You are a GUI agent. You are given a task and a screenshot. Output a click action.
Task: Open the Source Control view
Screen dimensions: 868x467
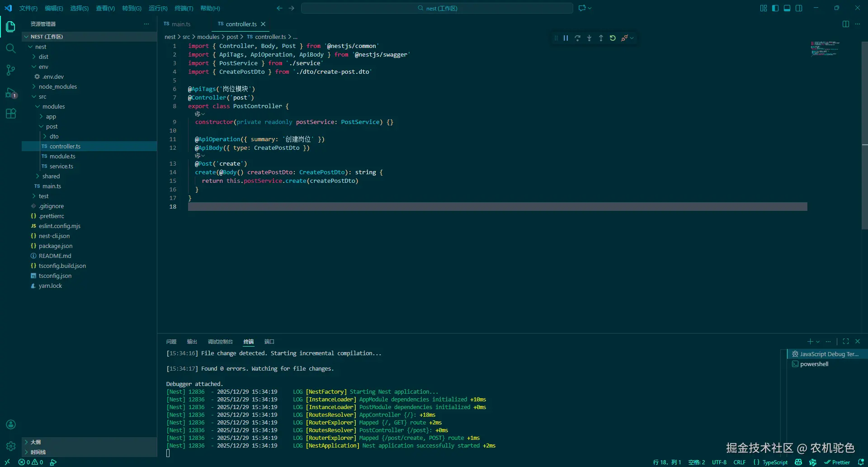click(x=11, y=70)
